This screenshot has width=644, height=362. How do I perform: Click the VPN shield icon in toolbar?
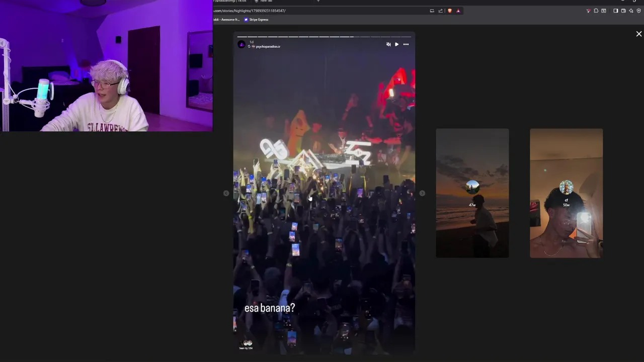coord(639,11)
